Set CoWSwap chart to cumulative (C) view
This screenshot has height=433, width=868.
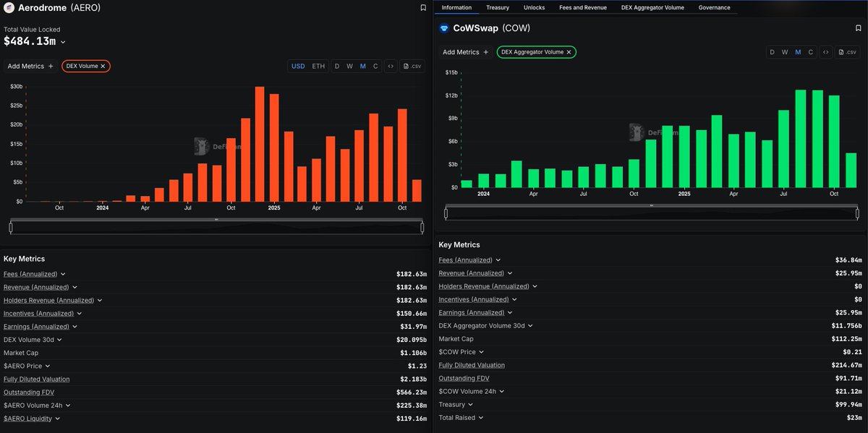pyautogui.click(x=810, y=52)
